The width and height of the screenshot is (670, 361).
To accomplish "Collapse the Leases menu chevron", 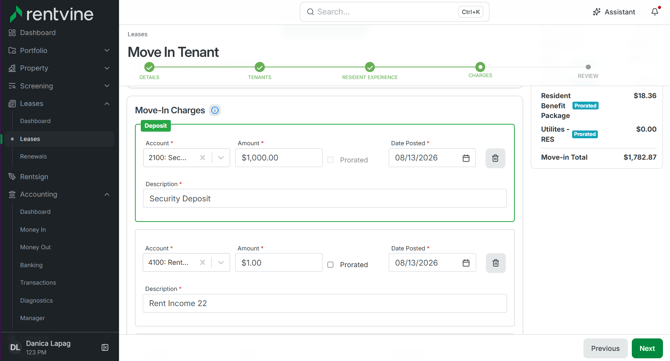I will 107,104.
